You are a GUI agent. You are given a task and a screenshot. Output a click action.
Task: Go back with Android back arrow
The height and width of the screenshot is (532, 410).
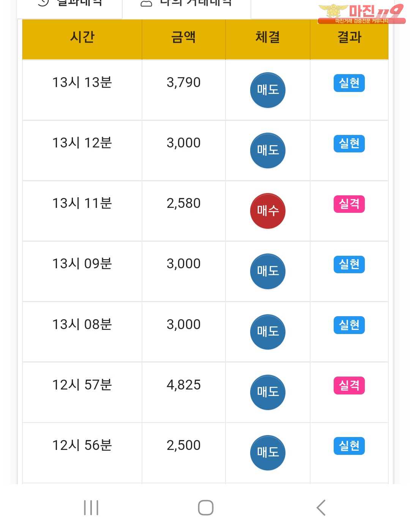point(321,508)
